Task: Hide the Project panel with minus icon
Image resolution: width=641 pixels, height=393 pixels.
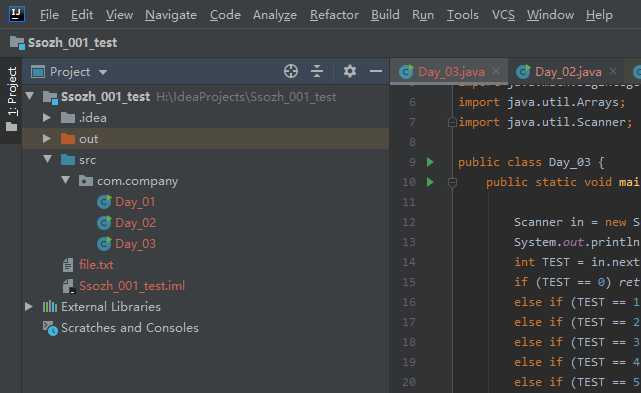Action: point(376,72)
